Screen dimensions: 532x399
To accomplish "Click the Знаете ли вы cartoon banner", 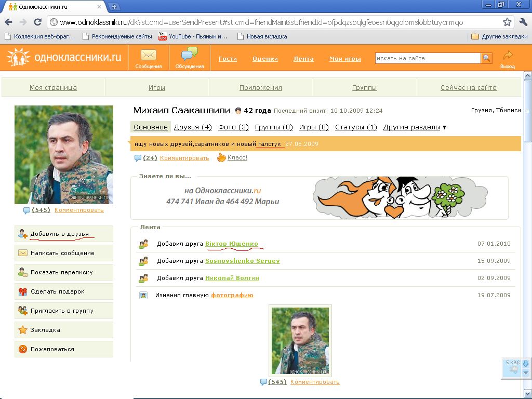I will click(401, 197).
